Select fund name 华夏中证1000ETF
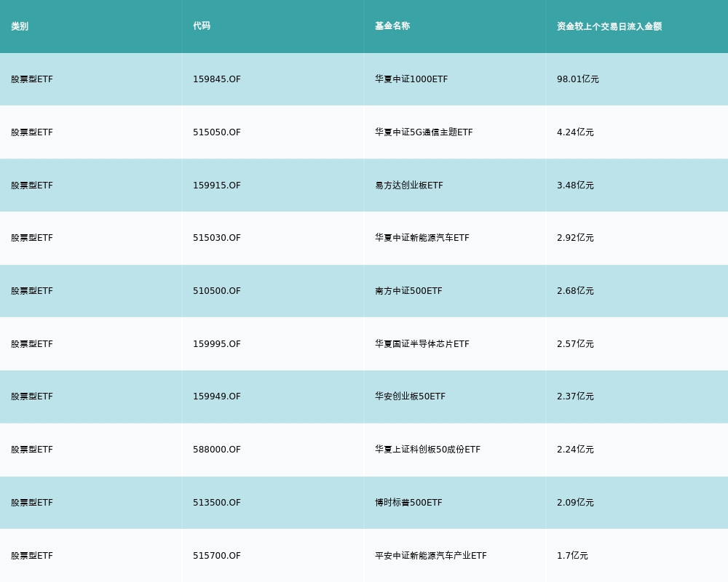The height and width of the screenshot is (582, 728). point(411,79)
